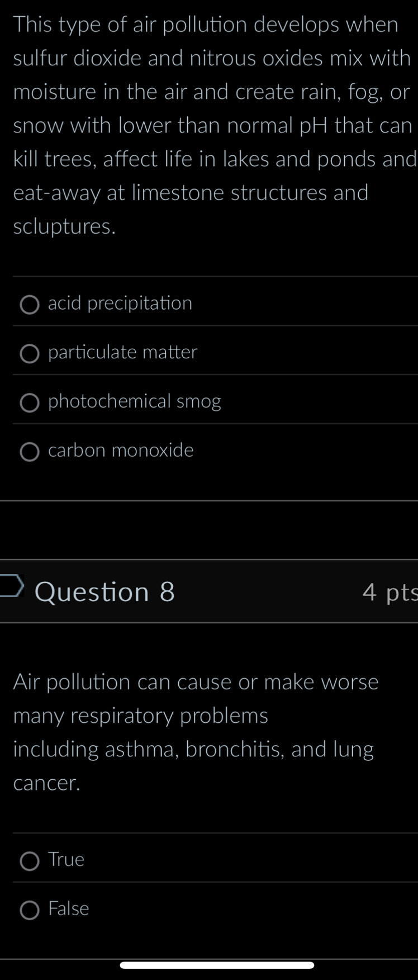
Task: Select the "acid precipitation" radio button
Action: click(x=30, y=305)
